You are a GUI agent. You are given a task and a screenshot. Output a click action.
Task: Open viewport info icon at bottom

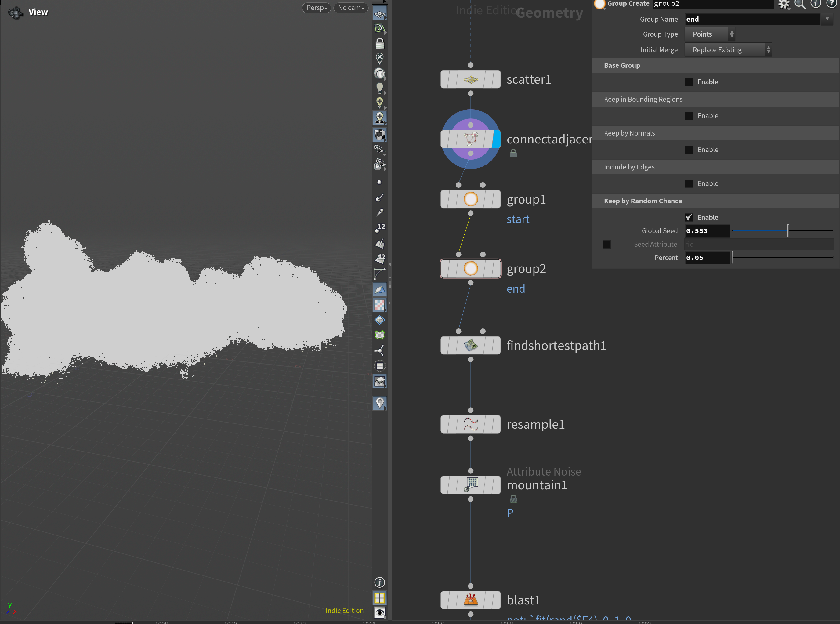(380, 582)
